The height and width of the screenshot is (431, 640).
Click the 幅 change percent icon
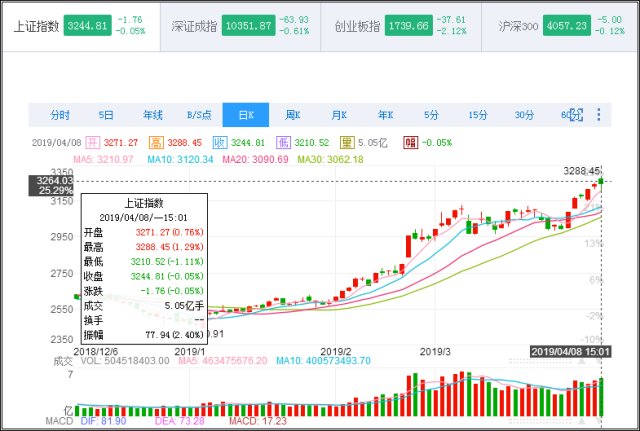point(410,142)
